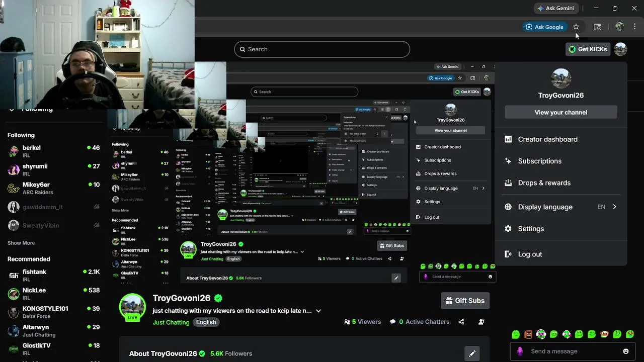Open fishtank in Recommended list
644x362 pixels.
(x=54, y=275)
